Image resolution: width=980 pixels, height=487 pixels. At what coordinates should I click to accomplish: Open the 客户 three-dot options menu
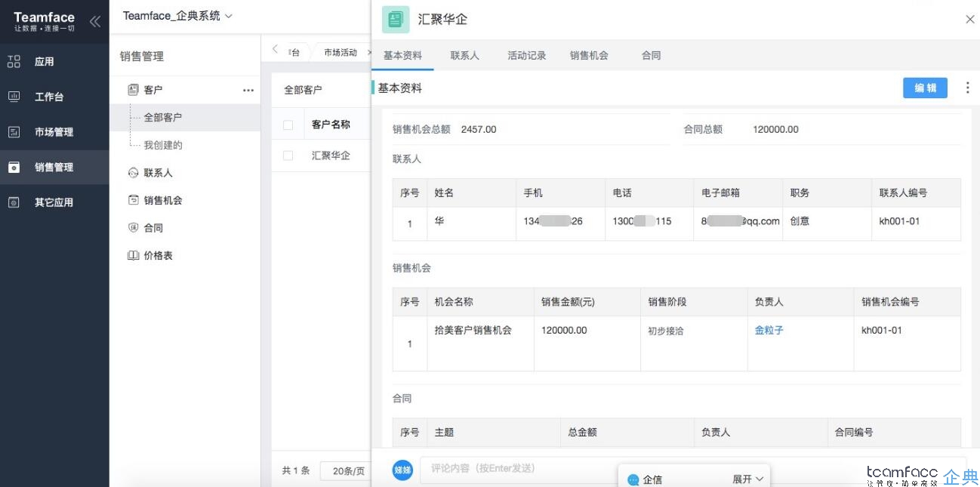(248, 90)
